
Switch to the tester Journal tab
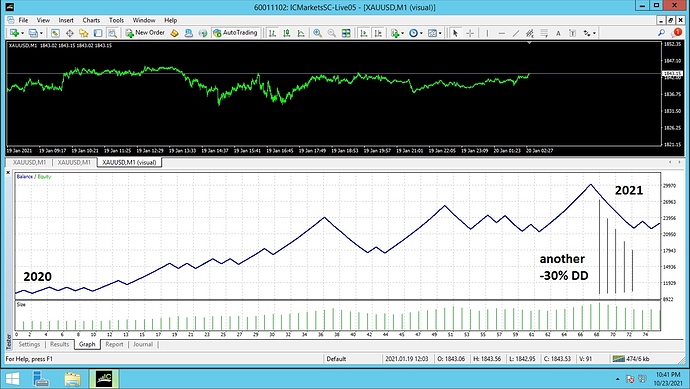click(x=143, y=344)
